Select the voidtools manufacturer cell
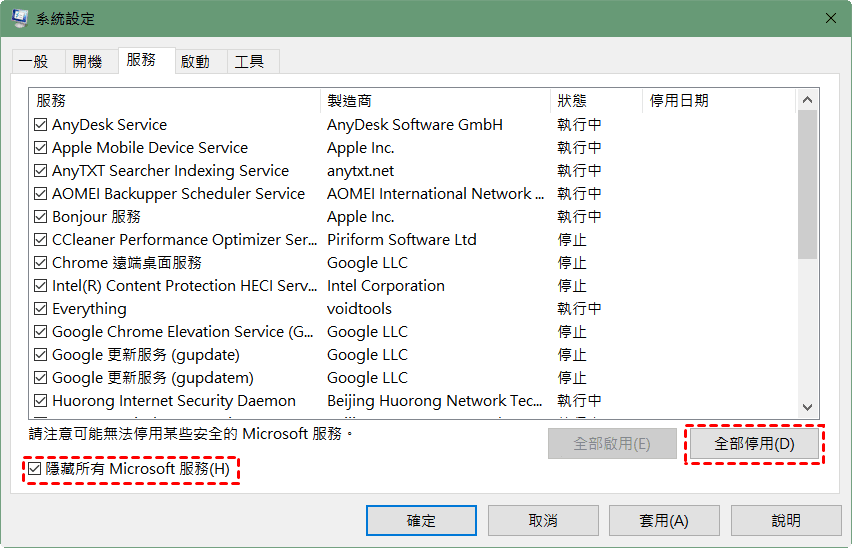The image size is (852, 548). pos(359,308)
